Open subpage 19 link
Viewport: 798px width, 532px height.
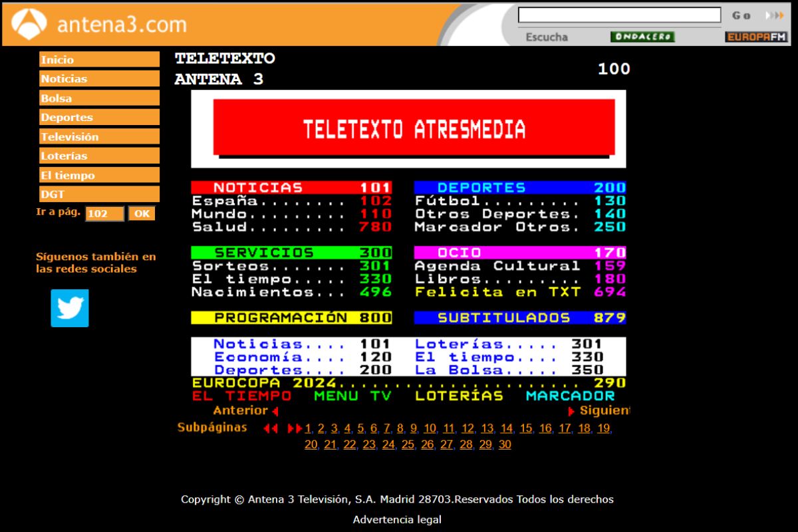coord(602,429)
